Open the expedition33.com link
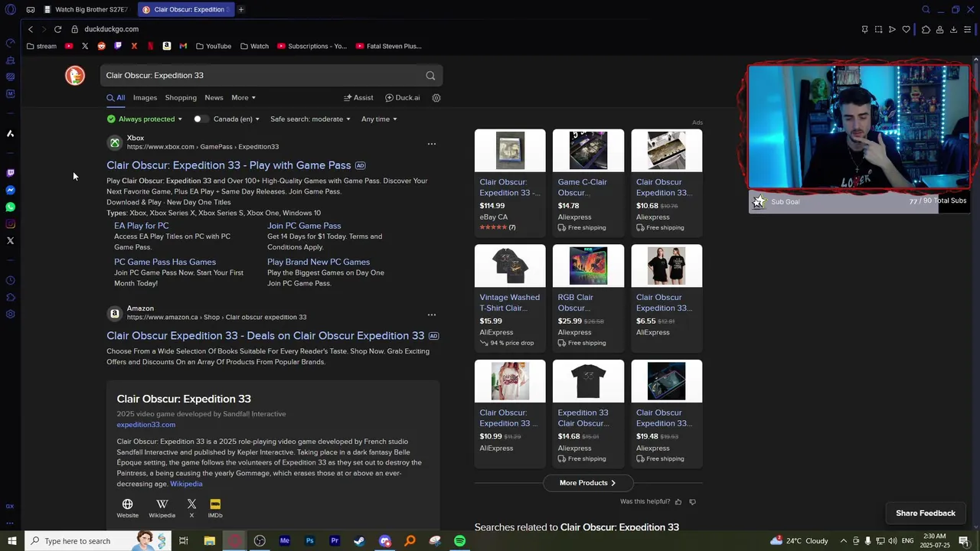This screenshot has width=980, height=551. [145, 425]
